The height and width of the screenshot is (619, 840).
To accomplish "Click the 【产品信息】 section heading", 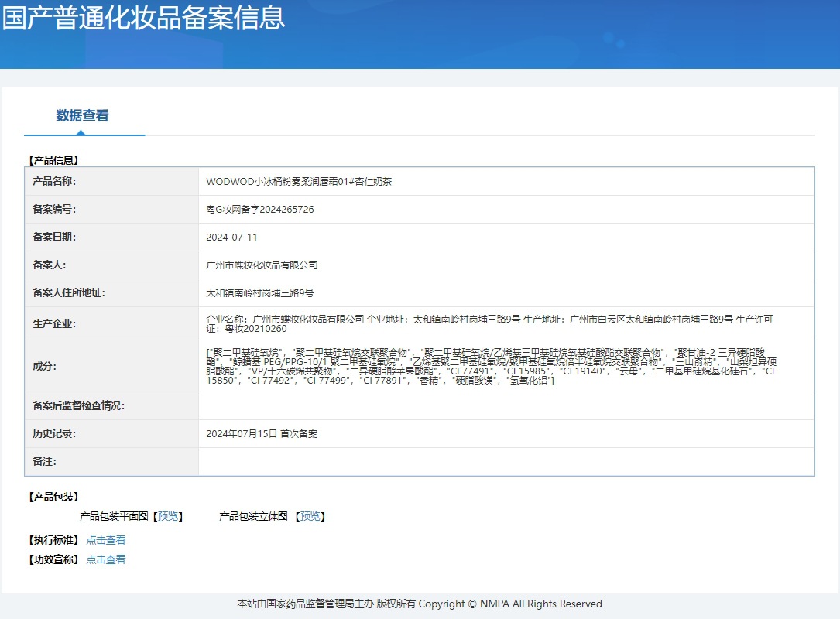I will [x=53, y=160].
